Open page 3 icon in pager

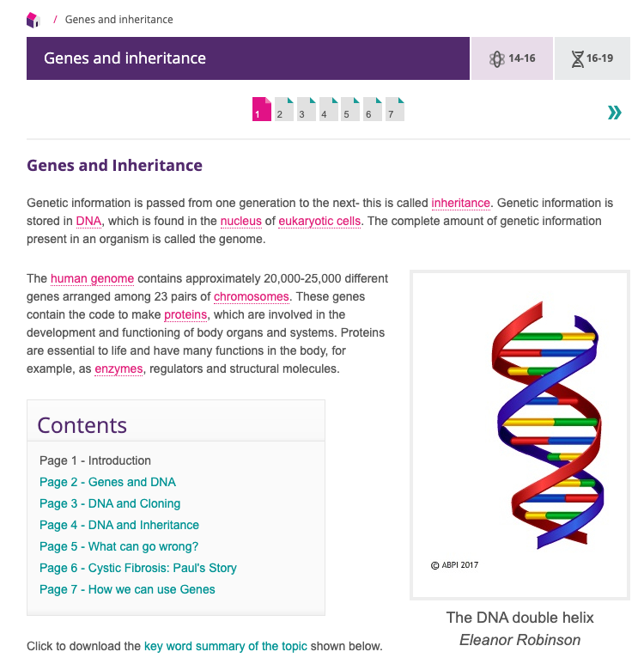coord(307,110)
